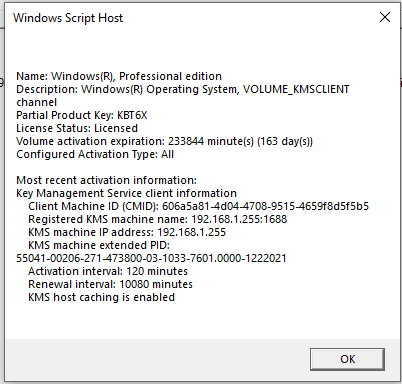Click the 'KMS machine extended PID:' label

99,245
